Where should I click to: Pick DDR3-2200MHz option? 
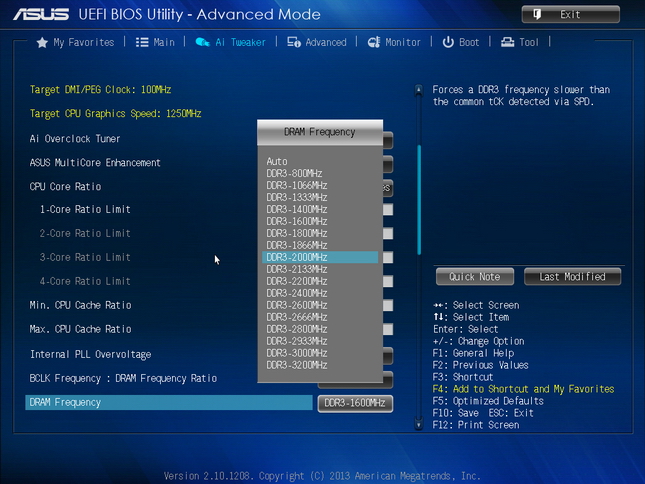(297, 281)
